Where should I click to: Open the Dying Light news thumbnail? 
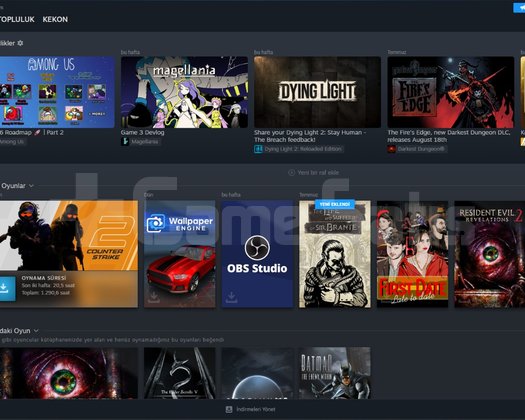pyautogui.click(x=317, y=92)
